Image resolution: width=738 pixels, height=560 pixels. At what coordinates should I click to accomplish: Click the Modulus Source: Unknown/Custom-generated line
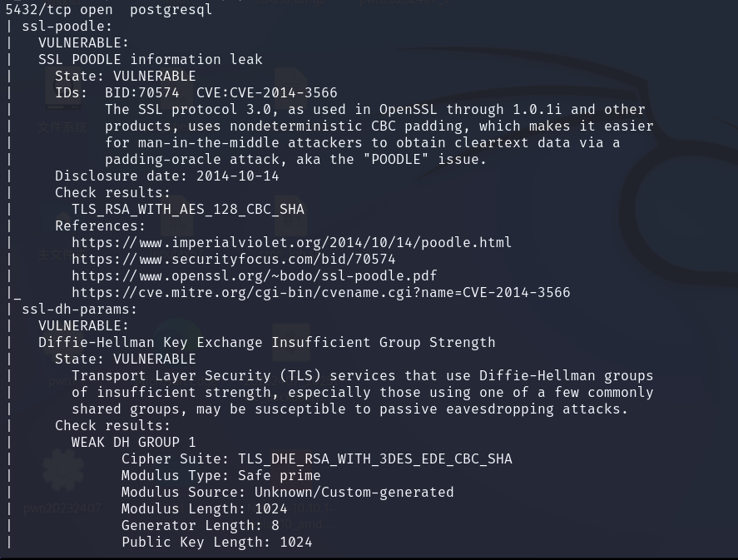click(288, 493)
